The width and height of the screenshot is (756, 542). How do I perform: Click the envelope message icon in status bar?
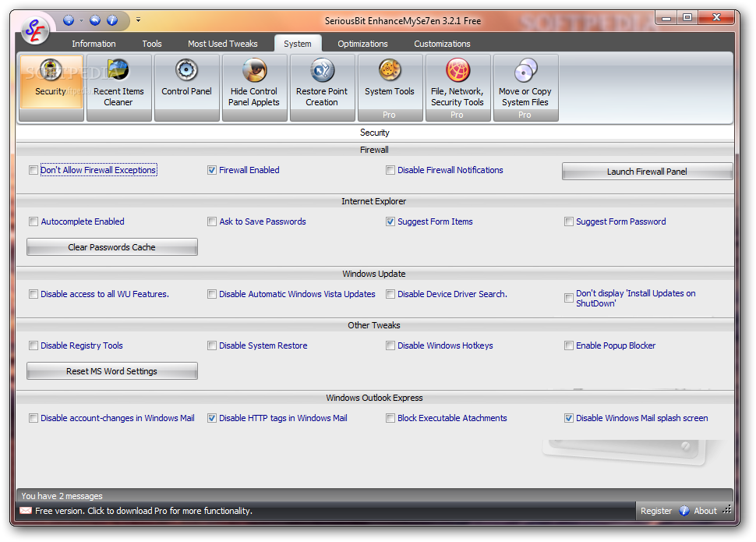pyautogui.click(x=26, y=511)
